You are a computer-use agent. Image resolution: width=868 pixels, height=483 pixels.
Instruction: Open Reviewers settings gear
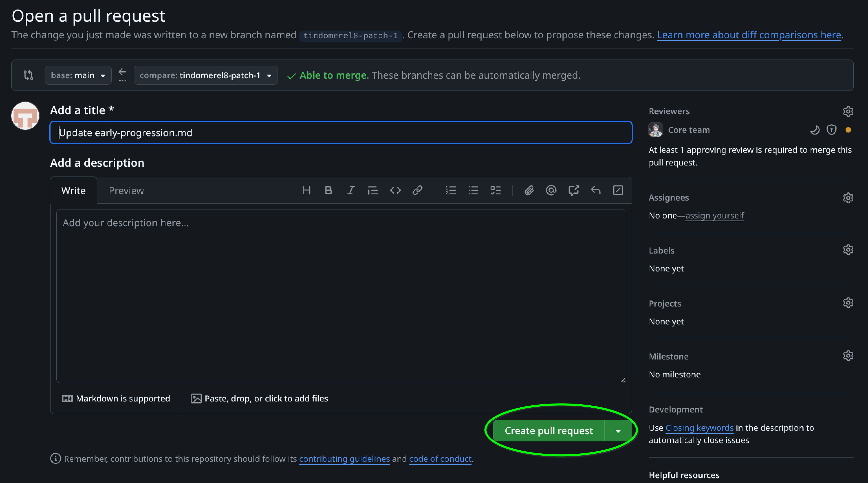(848, 111)
